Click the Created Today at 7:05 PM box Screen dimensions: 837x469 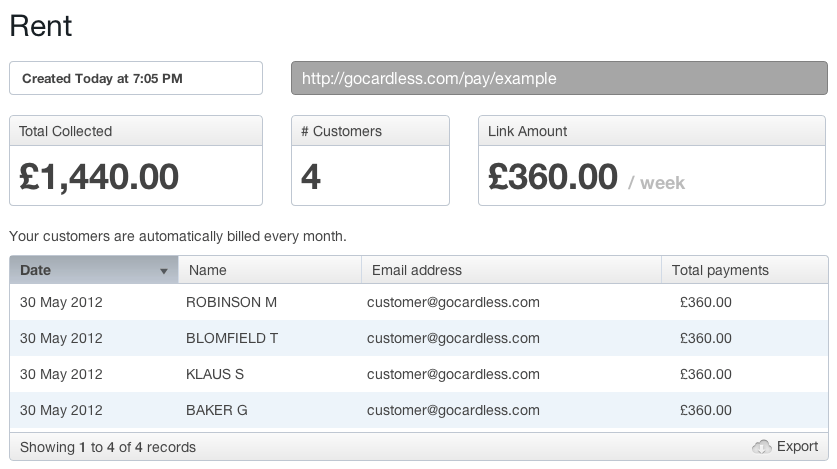[136, 78]
